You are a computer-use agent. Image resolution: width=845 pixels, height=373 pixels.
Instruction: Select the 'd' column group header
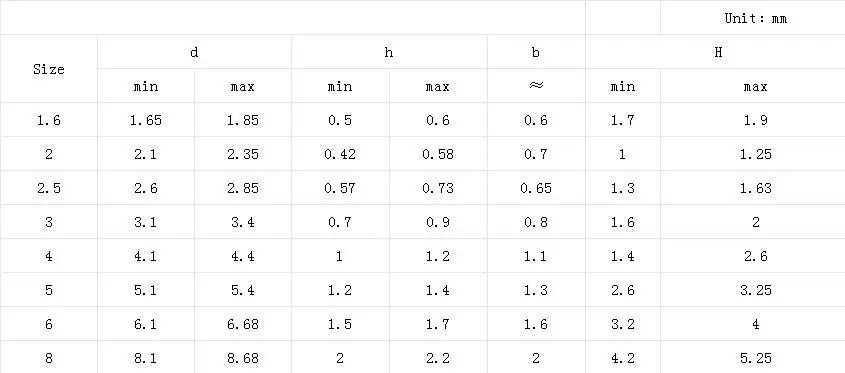point(195,52)
